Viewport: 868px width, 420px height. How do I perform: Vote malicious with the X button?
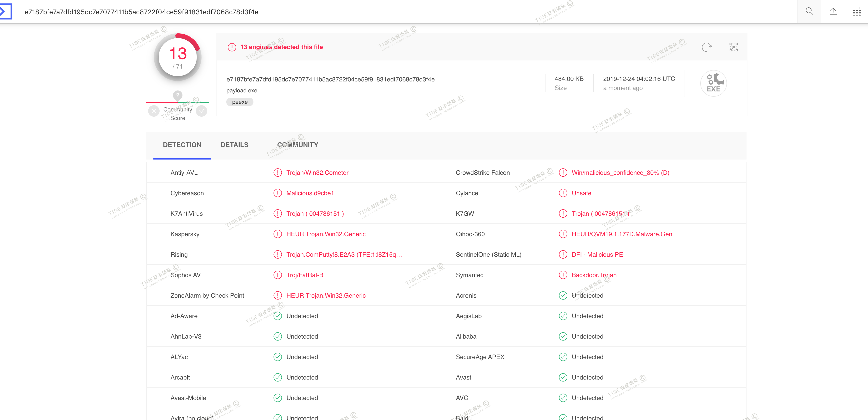[x=154, y=111]
